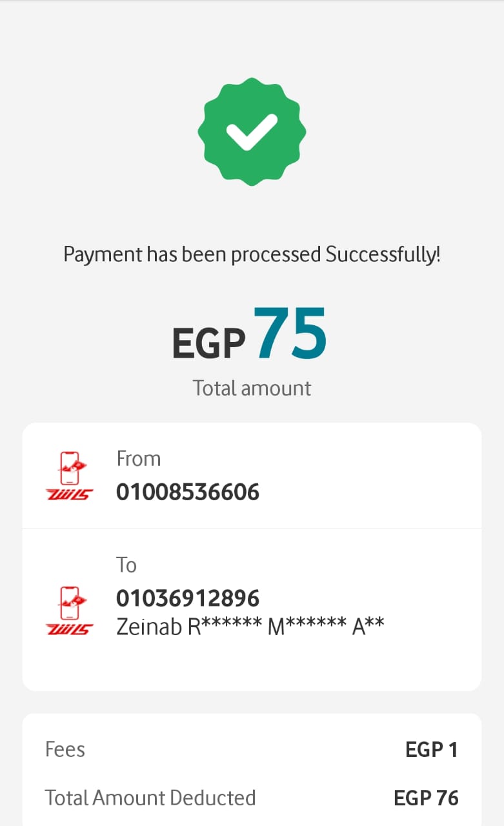Click the Total amount caption
Screen dimensions: 504x826
252,388
